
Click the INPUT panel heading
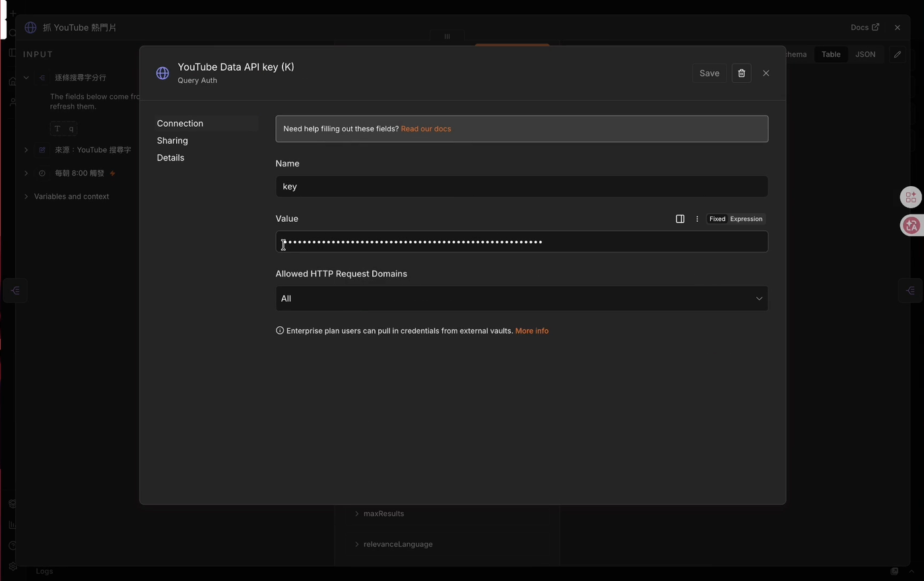[38, 54]
